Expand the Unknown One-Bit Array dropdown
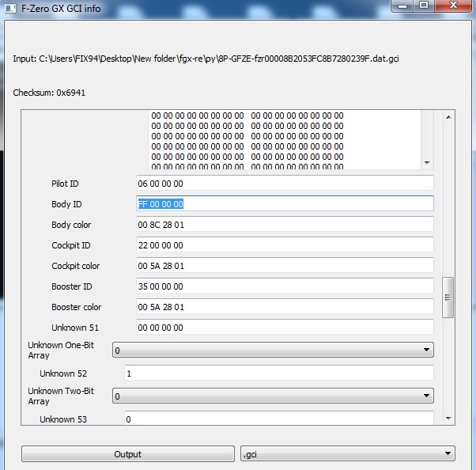 click(273, 350)
